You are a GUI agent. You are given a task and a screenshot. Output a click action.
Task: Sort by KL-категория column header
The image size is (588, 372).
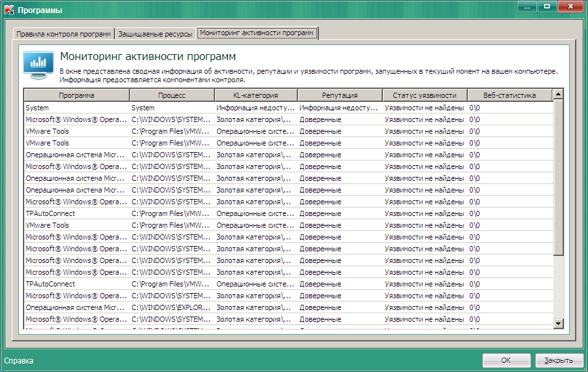click(x=255, y=95)
